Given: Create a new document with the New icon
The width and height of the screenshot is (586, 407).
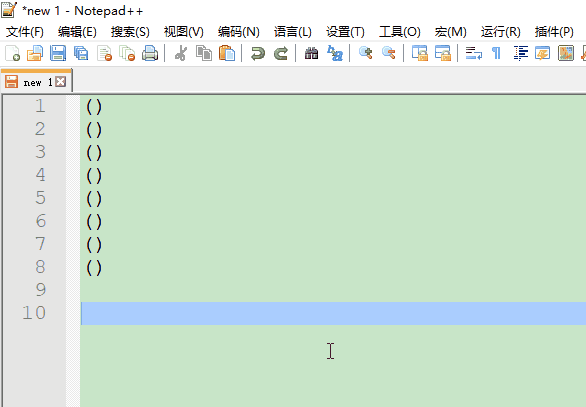Looking at the screenshot, I should pos(12,53).
